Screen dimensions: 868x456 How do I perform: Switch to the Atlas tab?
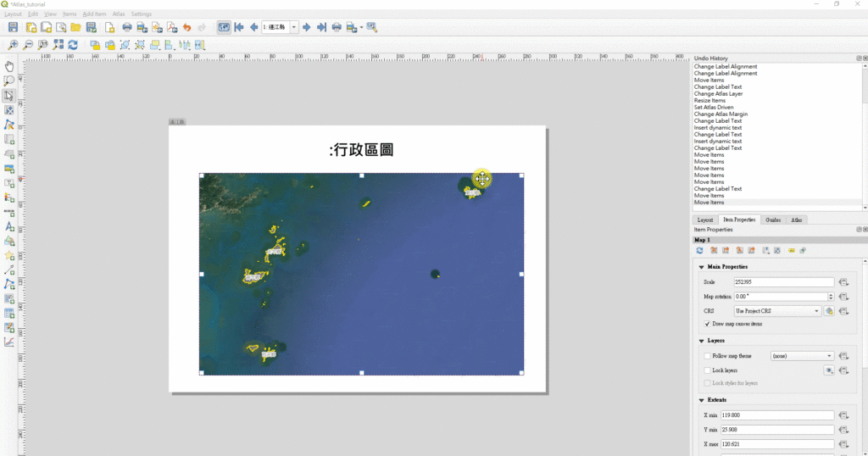[797, 220]
